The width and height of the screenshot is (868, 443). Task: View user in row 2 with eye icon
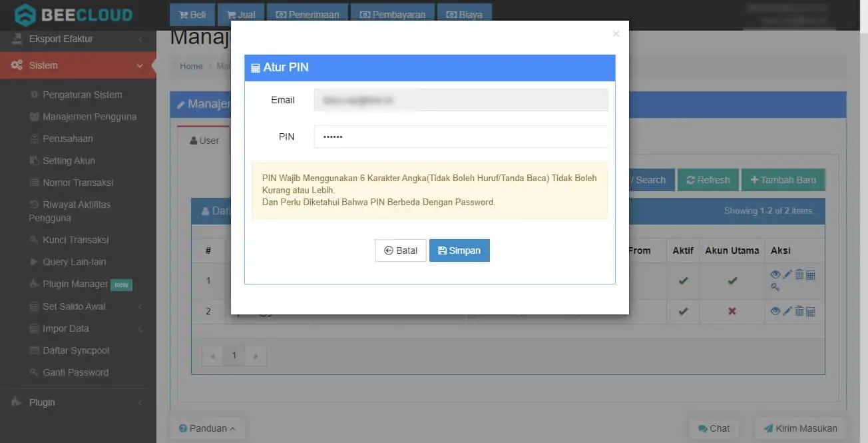click(x=775, y=311)
